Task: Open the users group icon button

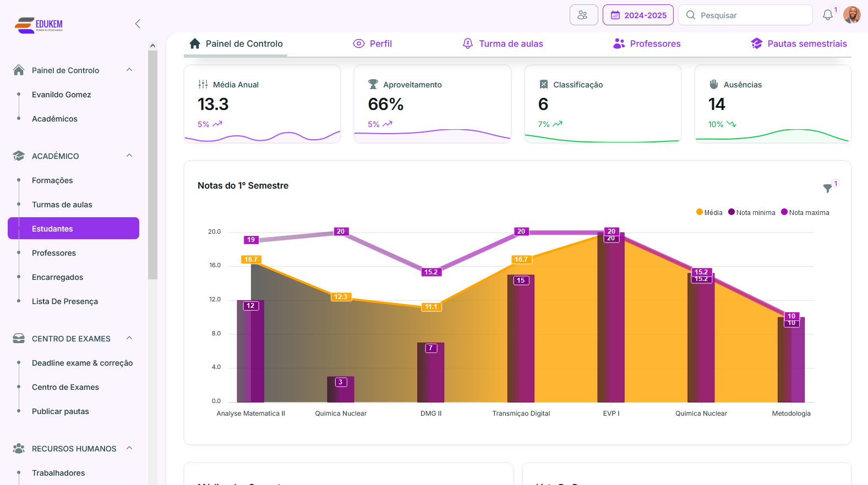Action: click(x=583, y=15)
